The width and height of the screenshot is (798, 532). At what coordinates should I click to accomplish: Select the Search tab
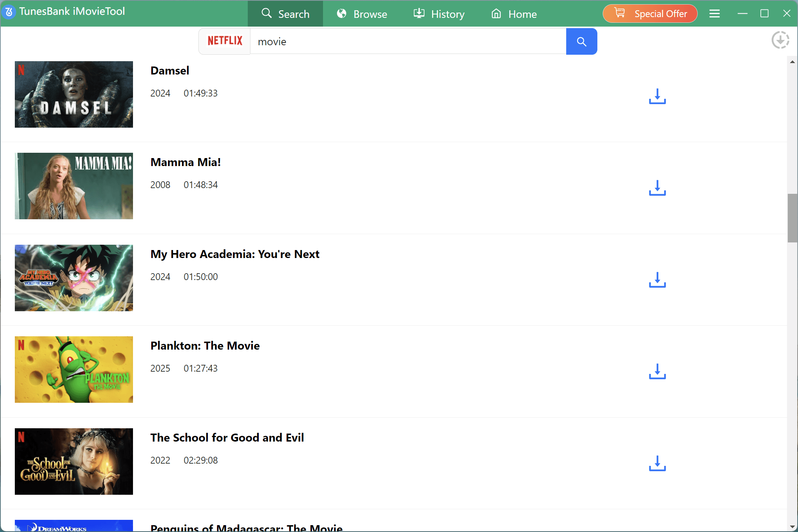(285, 14)
